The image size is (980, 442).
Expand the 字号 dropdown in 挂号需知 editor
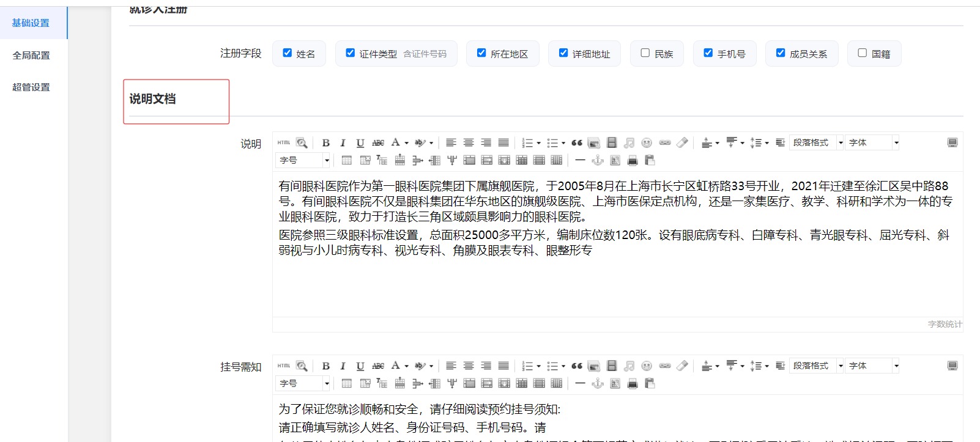303,383
